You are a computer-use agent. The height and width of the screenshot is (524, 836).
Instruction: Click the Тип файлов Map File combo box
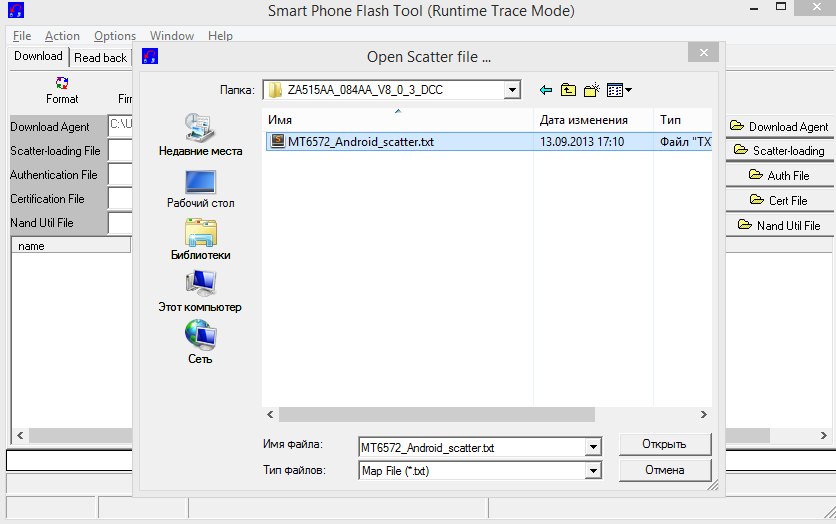click(x=480, y=471)
